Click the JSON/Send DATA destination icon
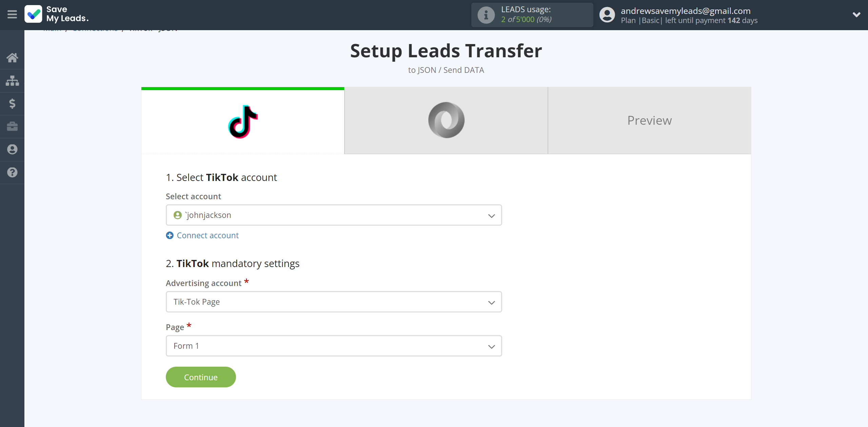868x427 pixels. click(446, 120)
